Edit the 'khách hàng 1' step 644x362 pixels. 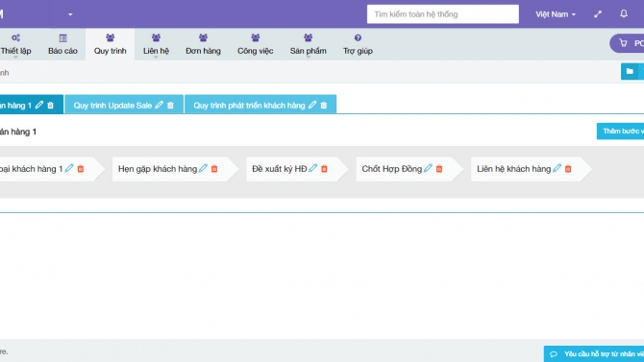[69, 168]
